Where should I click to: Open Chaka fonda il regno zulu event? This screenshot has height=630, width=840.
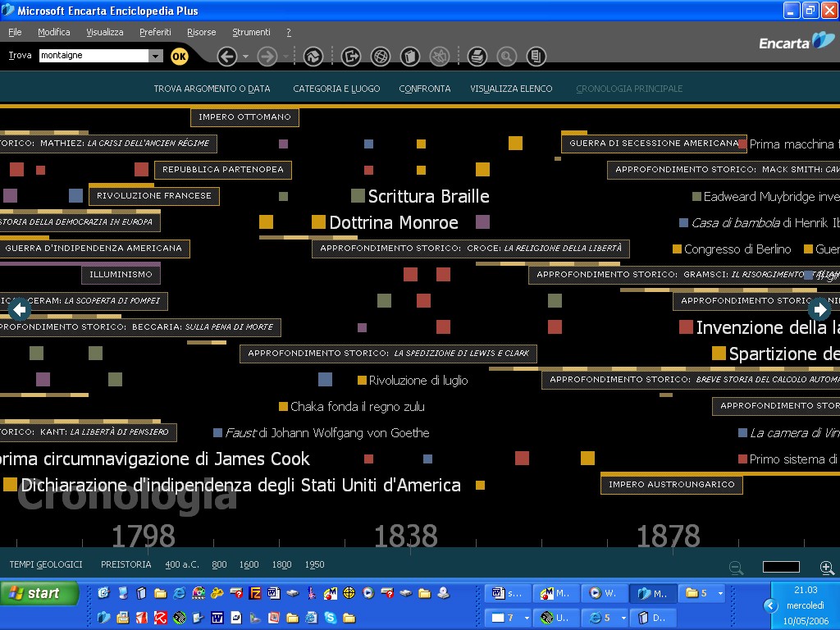pos(352,407)
